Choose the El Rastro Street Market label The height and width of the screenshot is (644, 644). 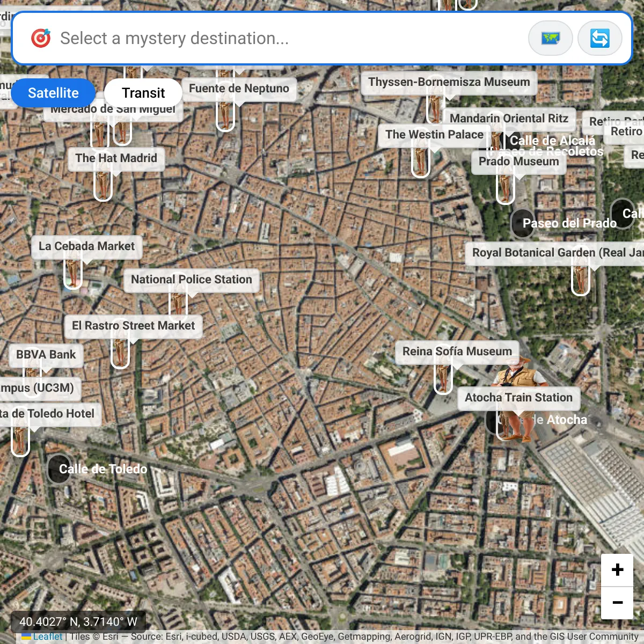[x=133, y=326]
